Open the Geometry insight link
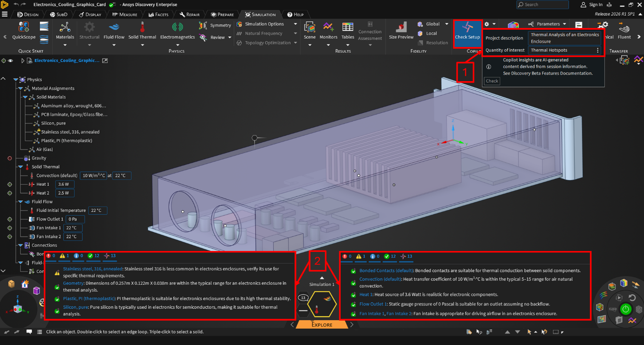Image resolution: width=644 pixels, height=345 pixels. tap(73, 283)
